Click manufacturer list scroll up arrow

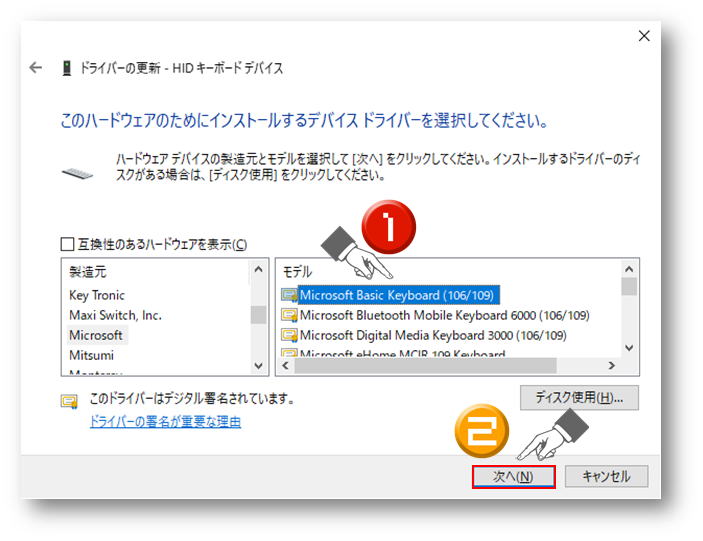tap(258, 269)
